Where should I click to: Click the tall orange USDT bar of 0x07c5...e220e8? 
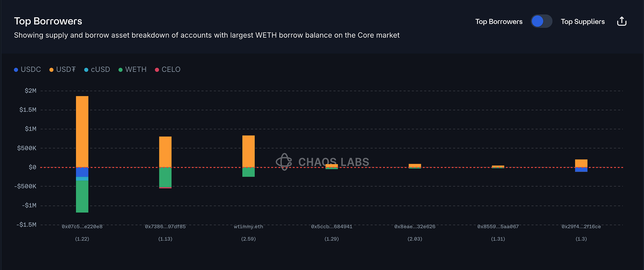(82, 131)
